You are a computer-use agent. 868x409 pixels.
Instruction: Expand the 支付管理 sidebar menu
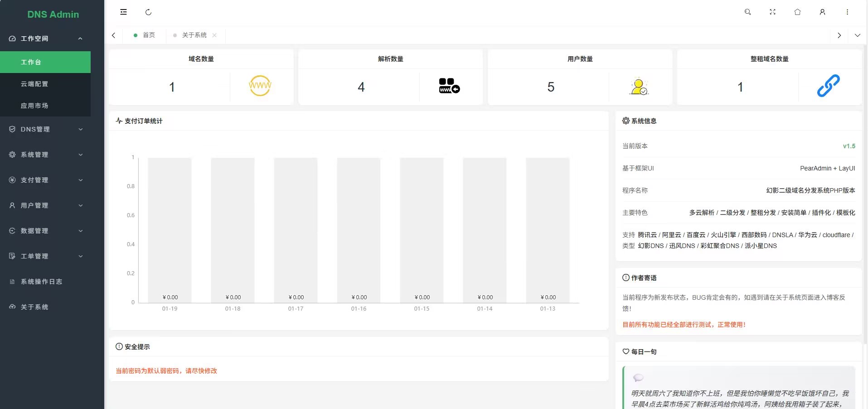click(45, 180)
